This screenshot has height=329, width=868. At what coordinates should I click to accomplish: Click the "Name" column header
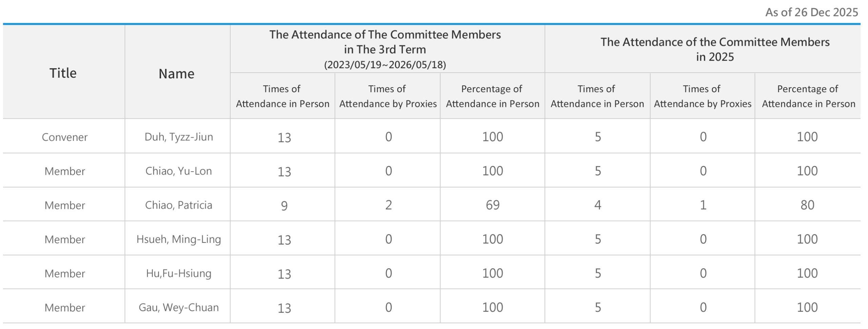point(177,74)
